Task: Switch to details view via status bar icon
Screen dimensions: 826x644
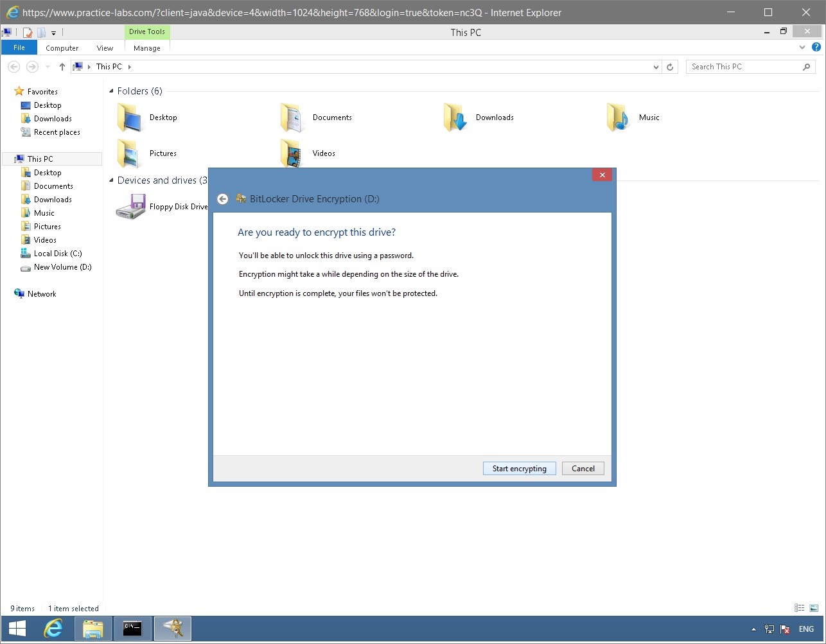Action: pos(799,608)
